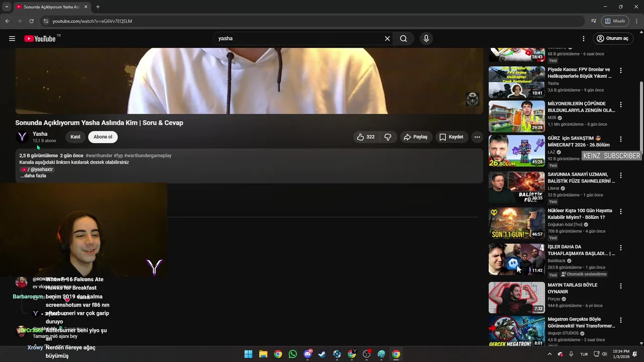Subscribe with the Abone ol button

tap(103, 137)
